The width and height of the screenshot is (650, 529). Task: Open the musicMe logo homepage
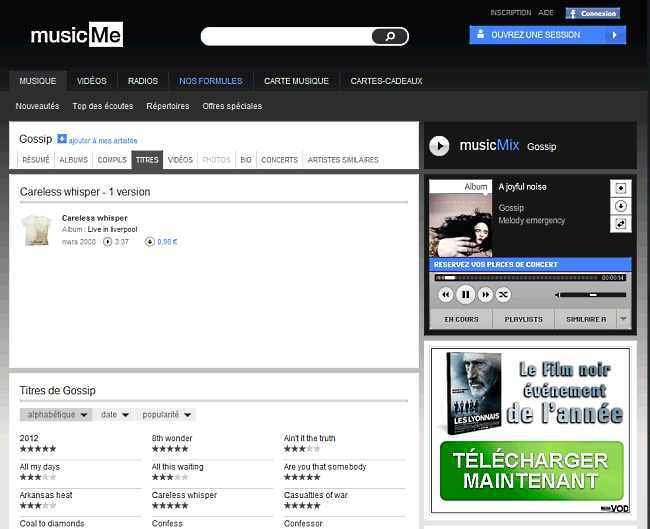click(77, 34)
